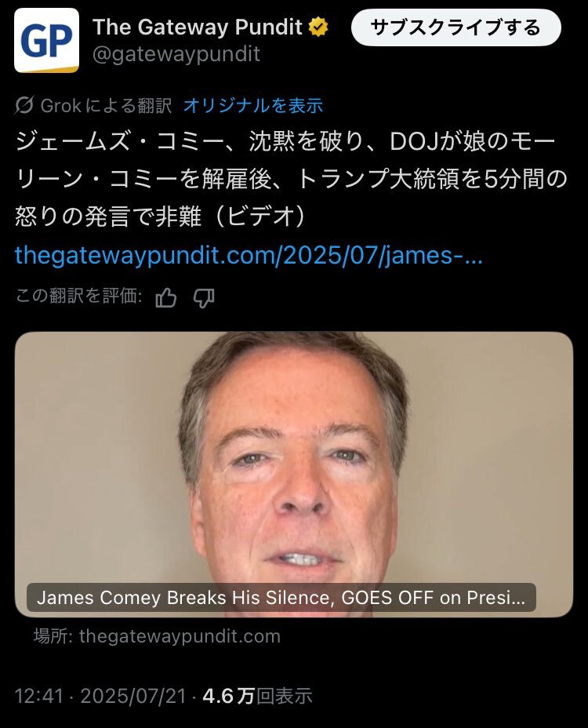Viewport: 588px width, 728px height.
Task: Click the Grokによる翻訳 label
Action: pos(106,105)
